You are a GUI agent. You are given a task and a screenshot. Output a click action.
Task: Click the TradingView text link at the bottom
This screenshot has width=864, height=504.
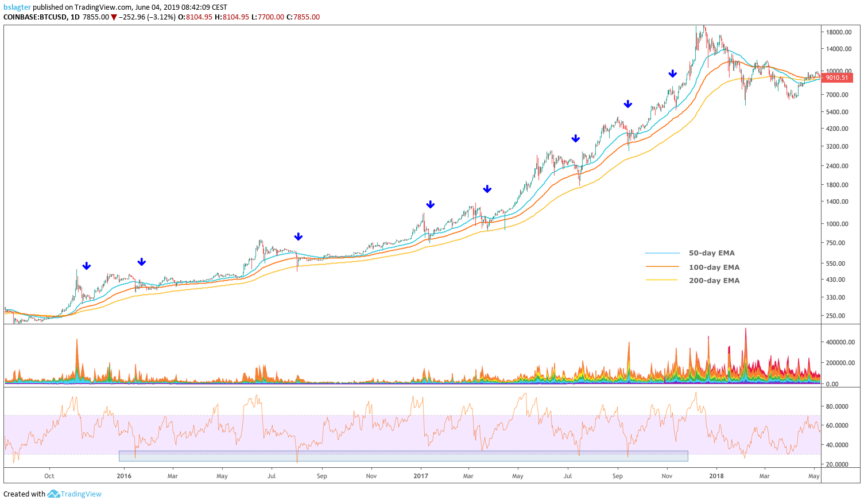[81, 494]
